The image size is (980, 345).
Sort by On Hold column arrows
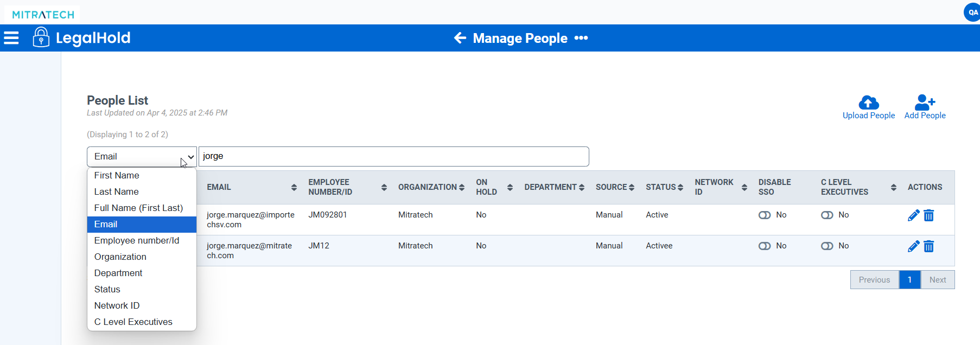pos(510,187)
